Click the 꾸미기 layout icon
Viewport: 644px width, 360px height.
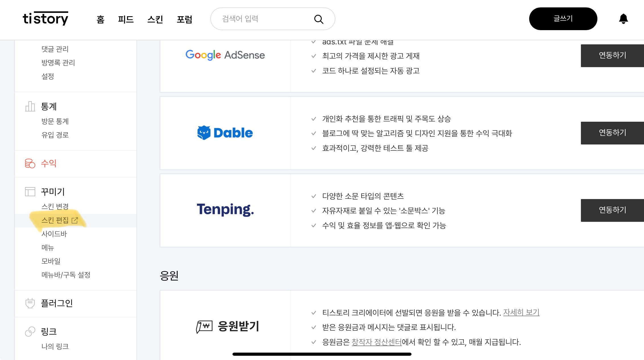click(x=30, y=192)
